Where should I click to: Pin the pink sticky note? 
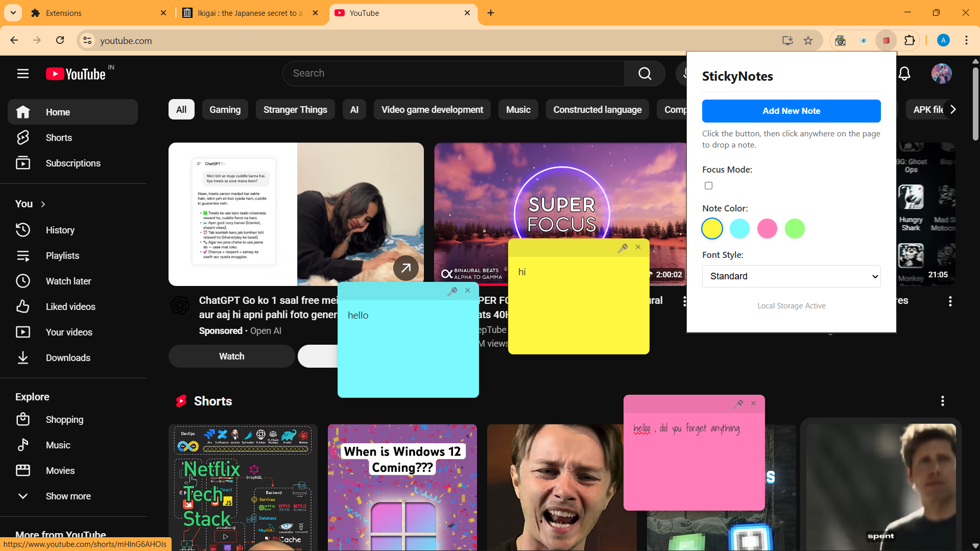(x=738, y=404)
